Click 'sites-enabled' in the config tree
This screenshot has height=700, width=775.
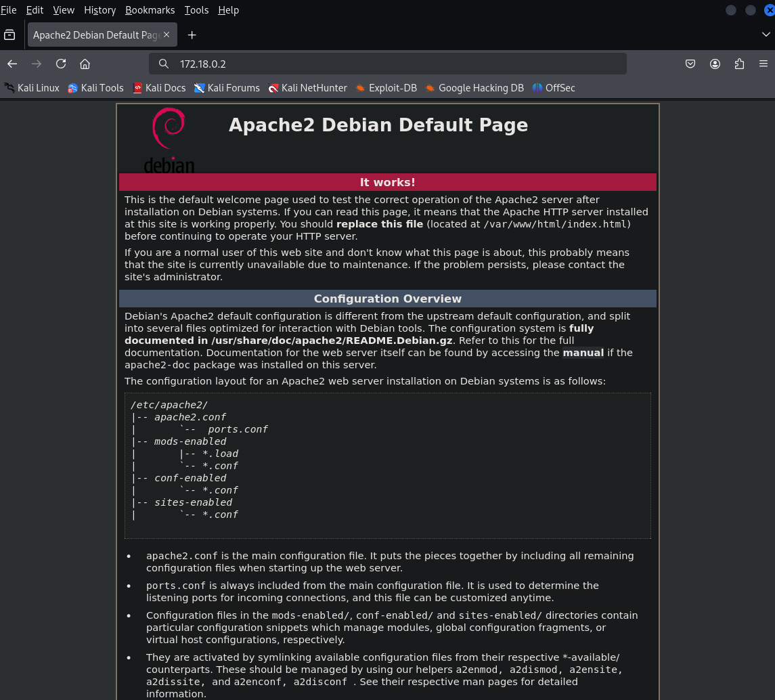coord(194,502)
